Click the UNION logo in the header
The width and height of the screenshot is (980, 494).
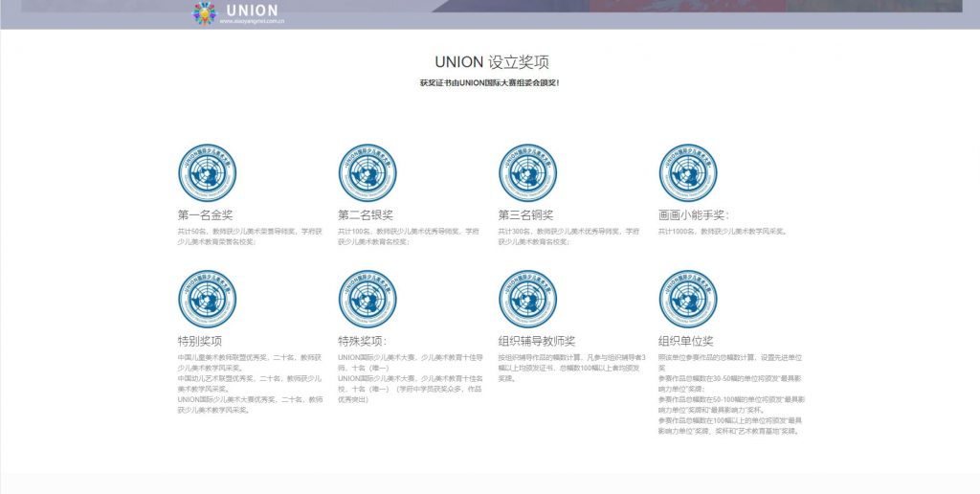238,12
